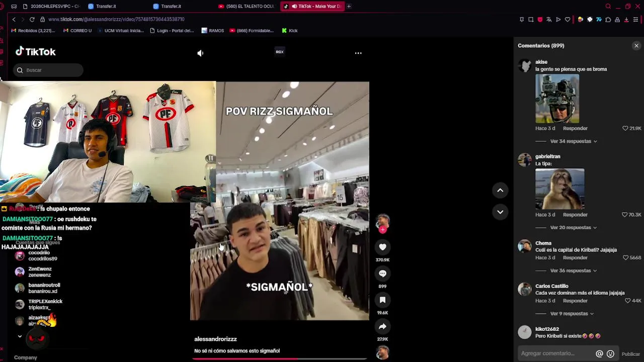
Task: Open the emoji picker in comment box
Action: (x=610, y=353)
